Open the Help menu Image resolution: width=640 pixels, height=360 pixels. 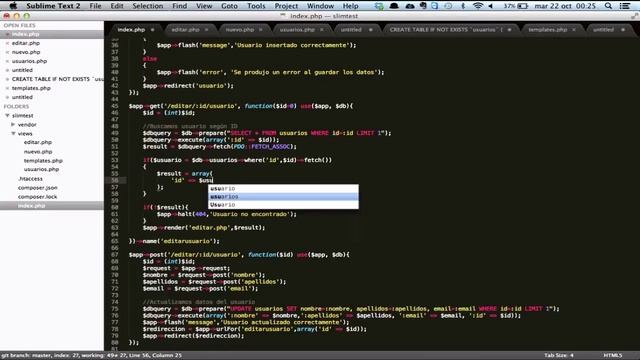350,6
